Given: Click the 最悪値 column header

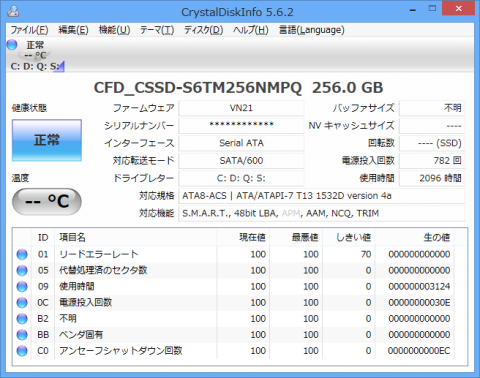Looking at the screenshot, I should click(296, 237).
